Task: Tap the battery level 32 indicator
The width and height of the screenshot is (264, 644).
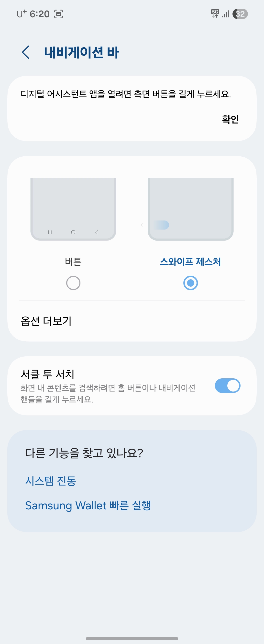Action: point(240,14)
